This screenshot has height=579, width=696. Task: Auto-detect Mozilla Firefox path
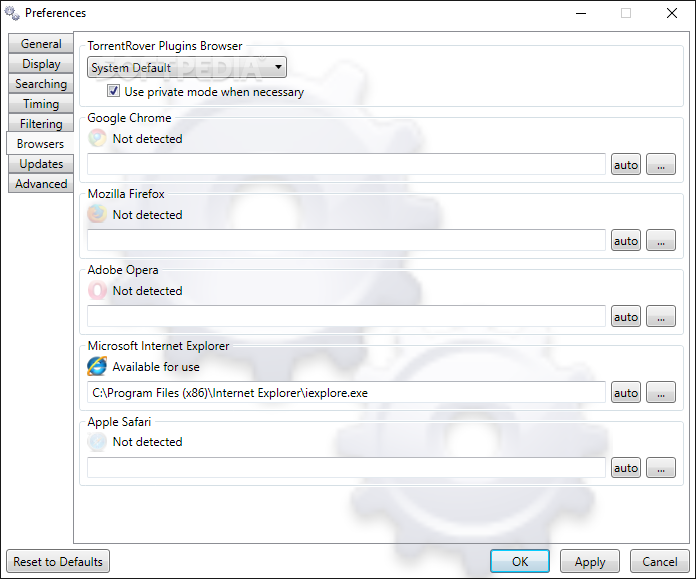point(626,240)
